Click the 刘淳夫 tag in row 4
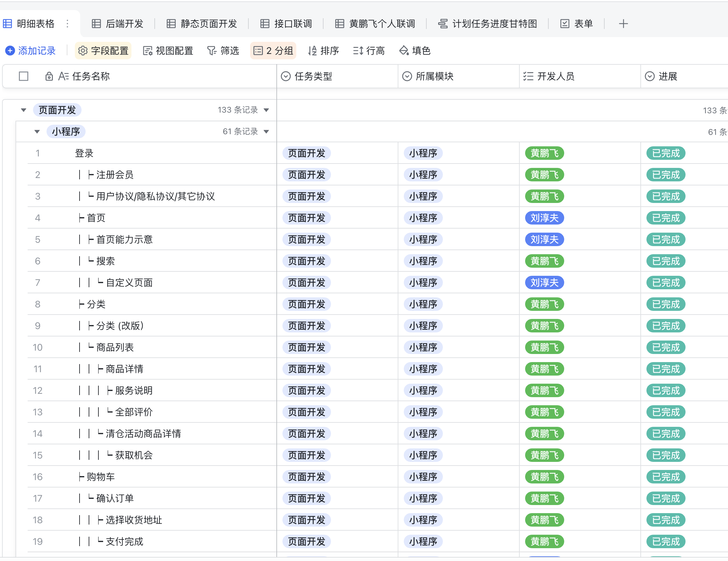This screenshot has height=561, width=728. coord(545,218)
